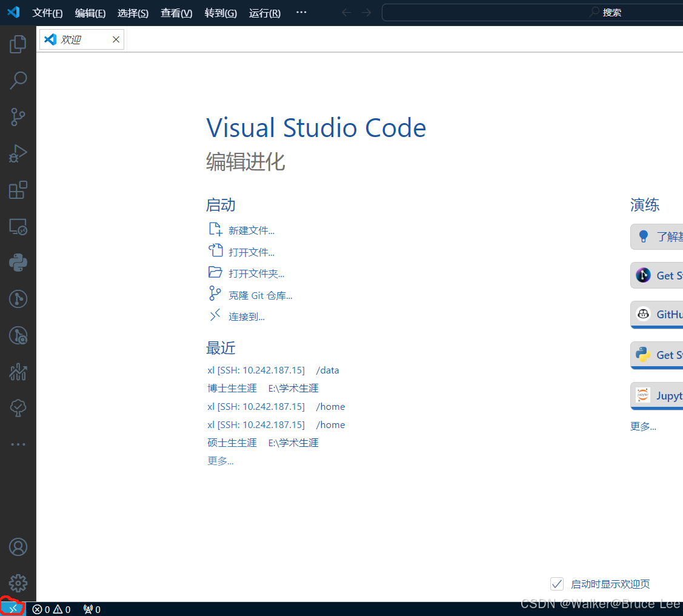Open the Accounts menu icon

[18, 547]
